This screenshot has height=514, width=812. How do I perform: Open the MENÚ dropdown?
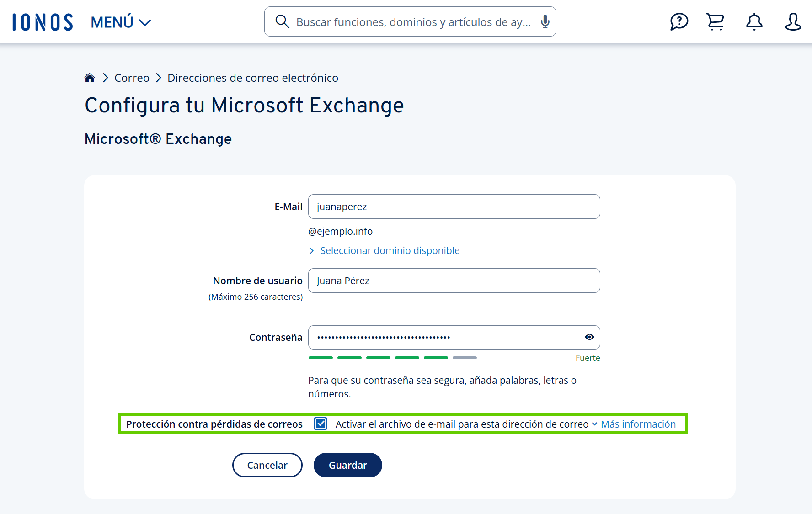click(120, 21)
